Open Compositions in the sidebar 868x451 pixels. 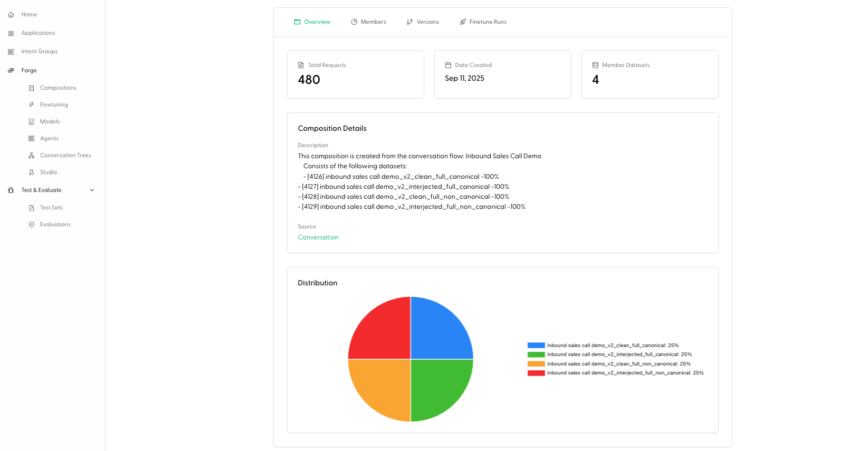point(58,88)
